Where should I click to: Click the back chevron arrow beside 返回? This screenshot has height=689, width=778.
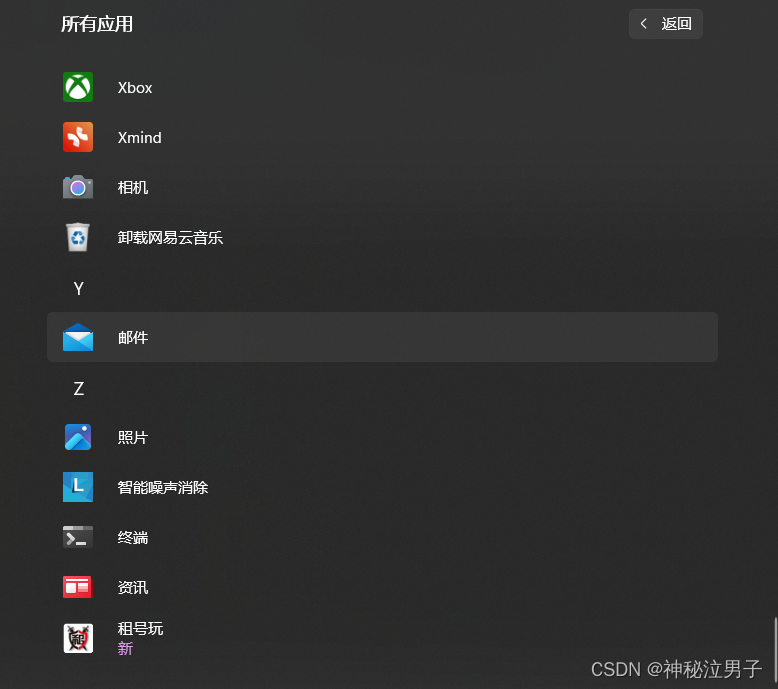pos(644,23)
